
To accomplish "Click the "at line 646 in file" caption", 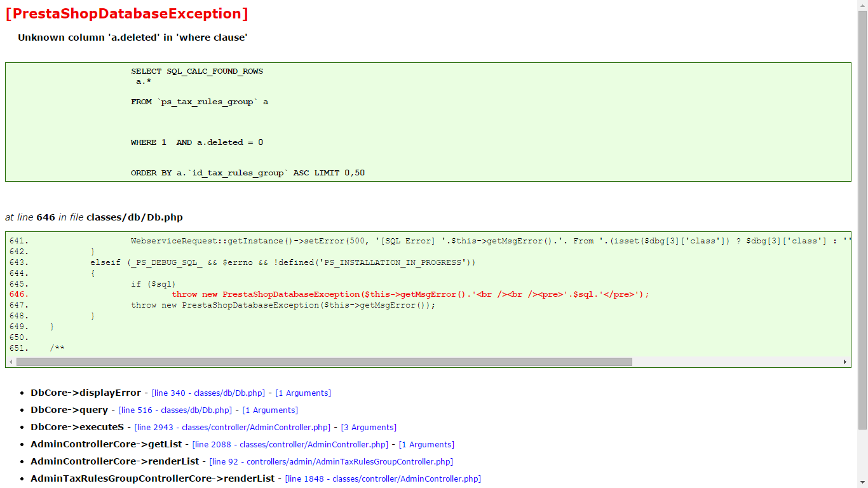I will pos(94,217).
